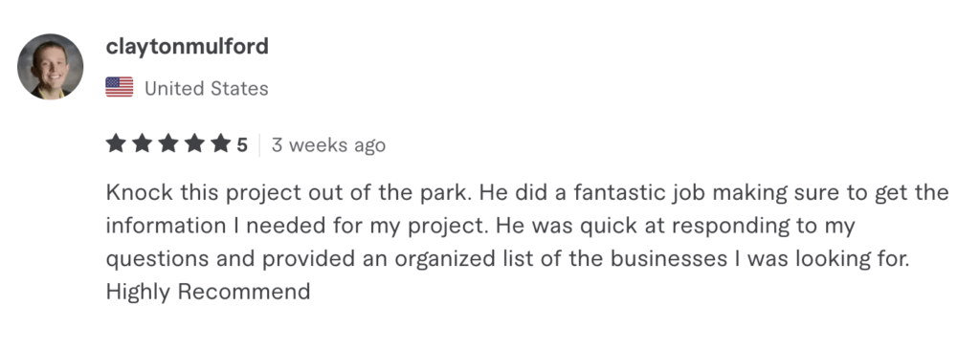Select the United States country label
The width and height of the screenshot is (980, 350).
click(x=207, y=89)
